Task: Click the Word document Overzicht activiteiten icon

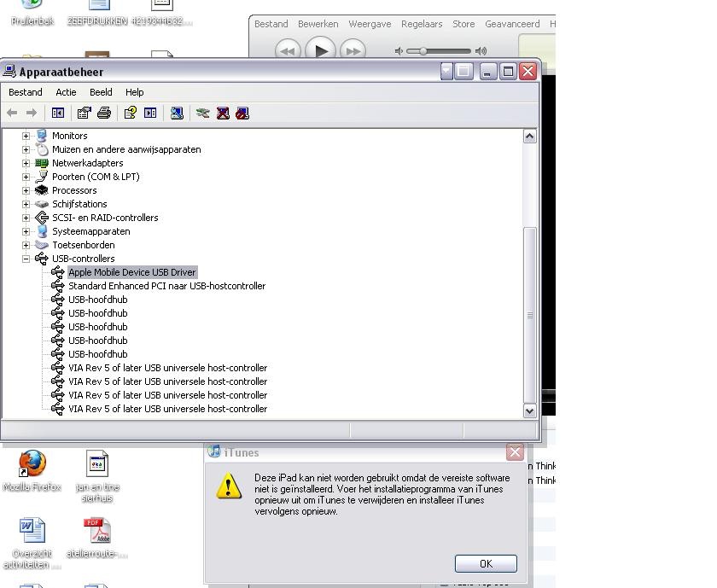Action: pos(32,530)
